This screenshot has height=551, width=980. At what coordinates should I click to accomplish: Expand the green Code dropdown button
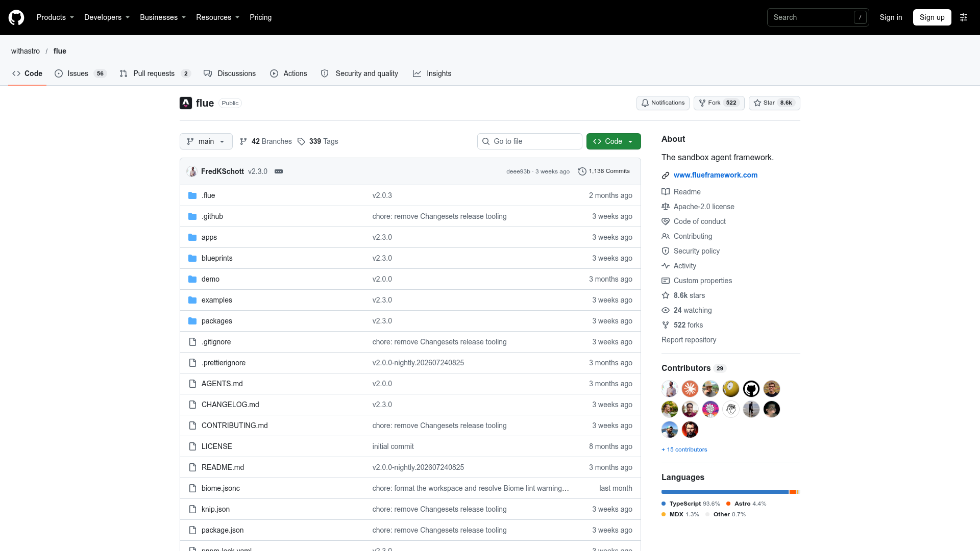click(614, 141)
